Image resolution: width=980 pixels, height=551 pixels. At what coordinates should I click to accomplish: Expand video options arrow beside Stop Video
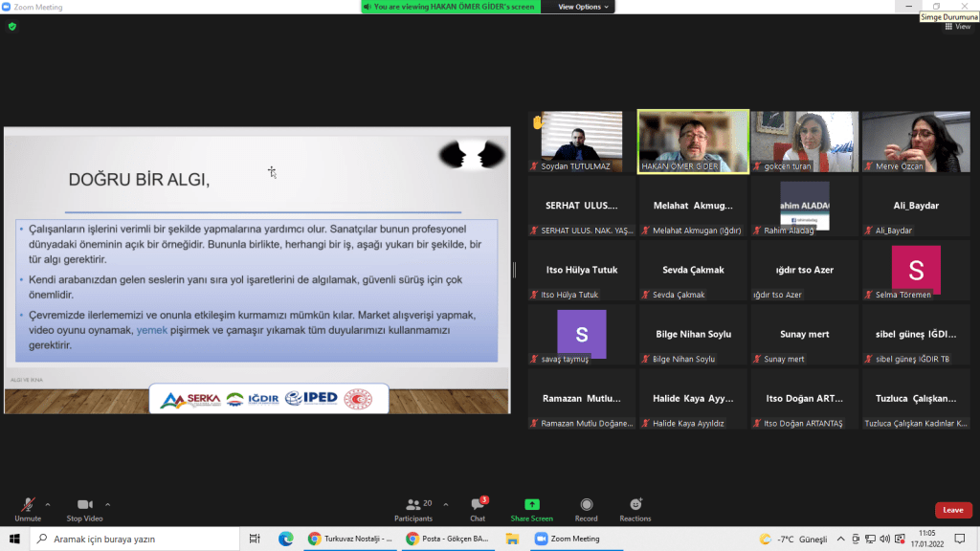(107, 504)
